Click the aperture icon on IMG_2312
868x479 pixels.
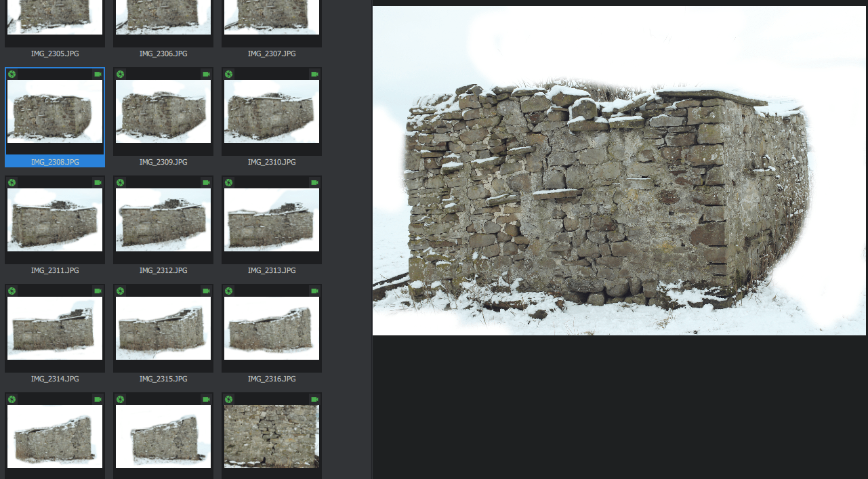119,182
